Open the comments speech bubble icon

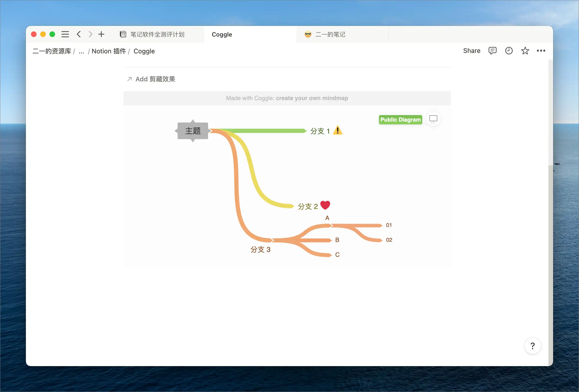coord(492,51)
